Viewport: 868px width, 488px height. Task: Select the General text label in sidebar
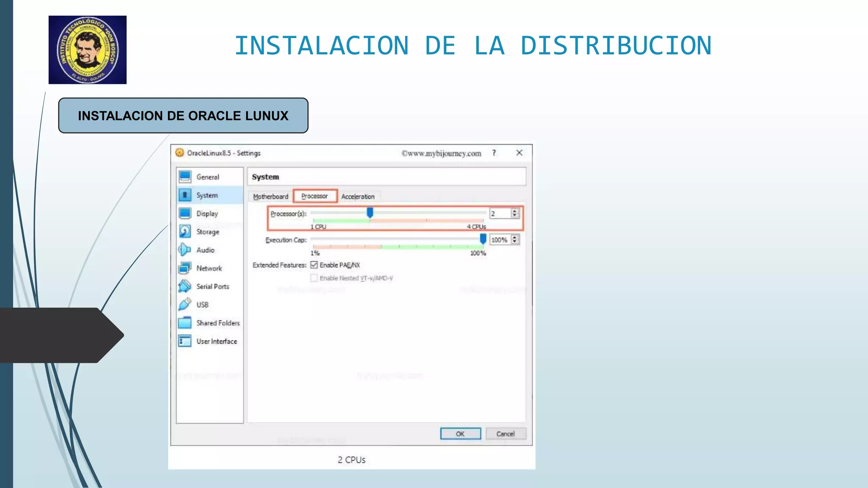(208, 177)
